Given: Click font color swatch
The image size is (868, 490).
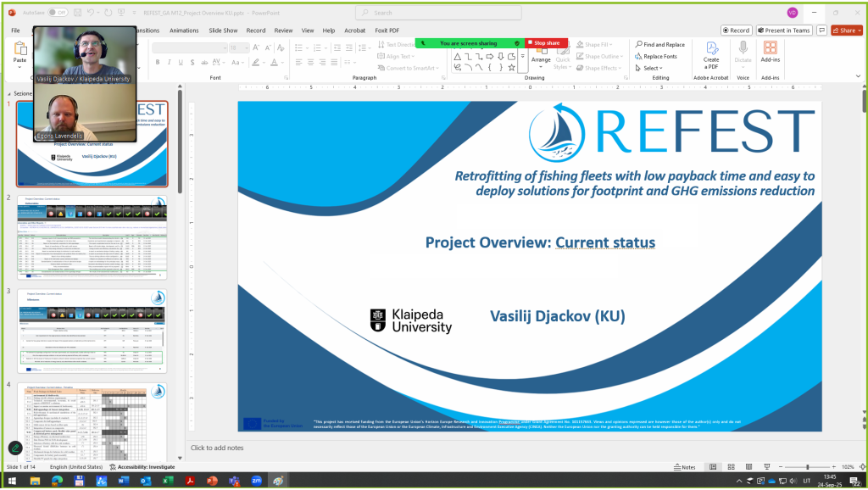Looking at the screenshot, I should [275, 63].
